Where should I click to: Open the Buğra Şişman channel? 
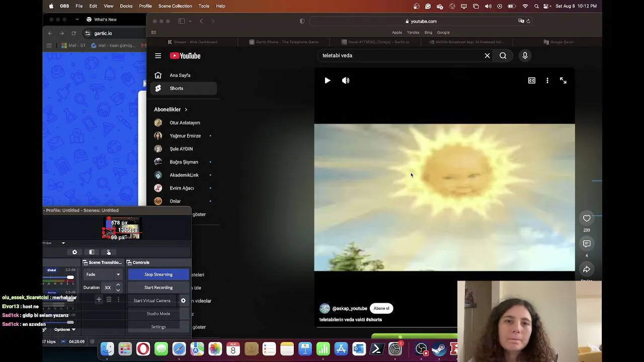184,162
